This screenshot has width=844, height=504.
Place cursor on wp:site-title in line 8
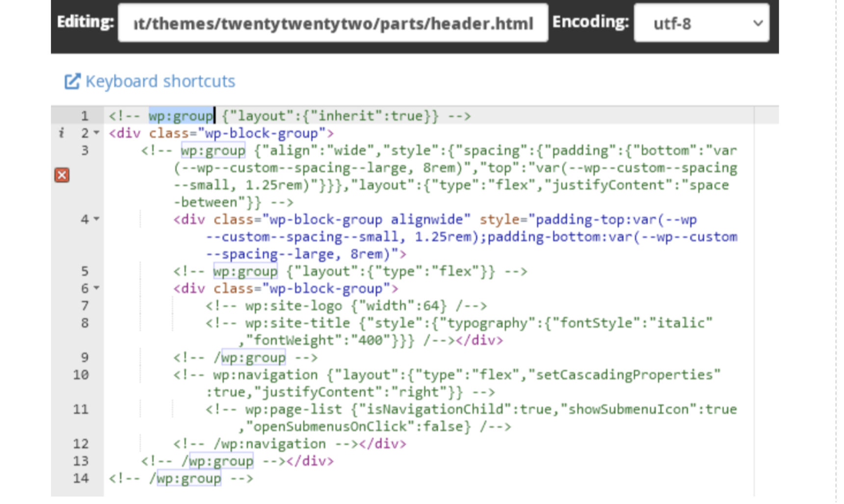(x=297, y=323)
